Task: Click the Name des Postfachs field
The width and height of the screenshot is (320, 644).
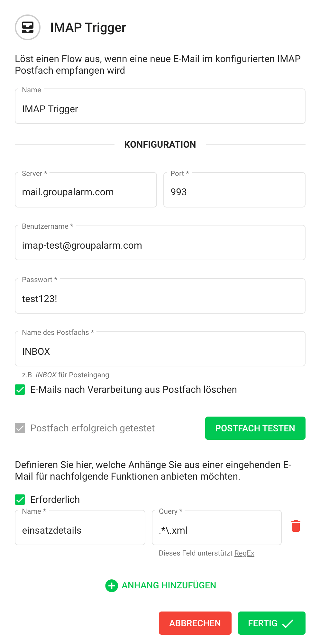Action: coord(160,352)
